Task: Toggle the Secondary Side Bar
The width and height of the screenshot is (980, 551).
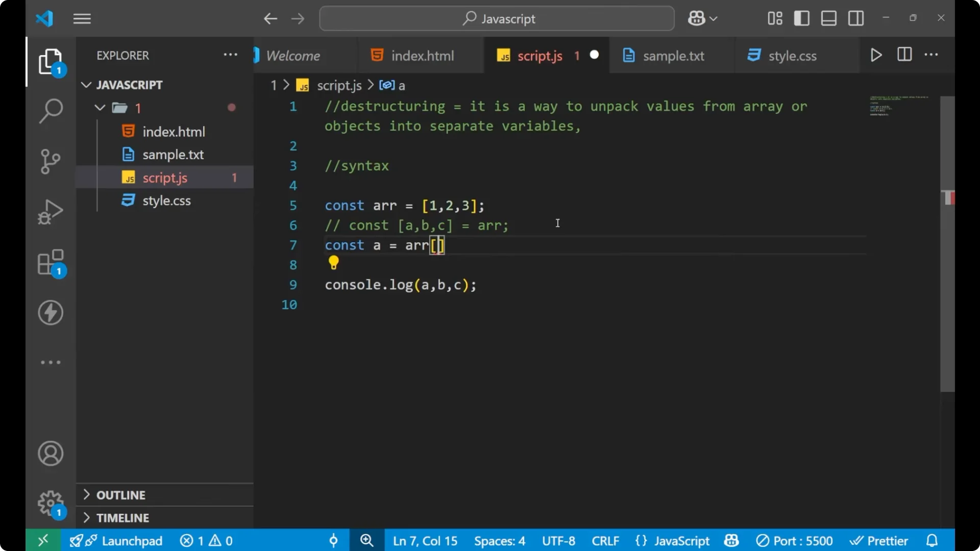Action: point(855,18)
